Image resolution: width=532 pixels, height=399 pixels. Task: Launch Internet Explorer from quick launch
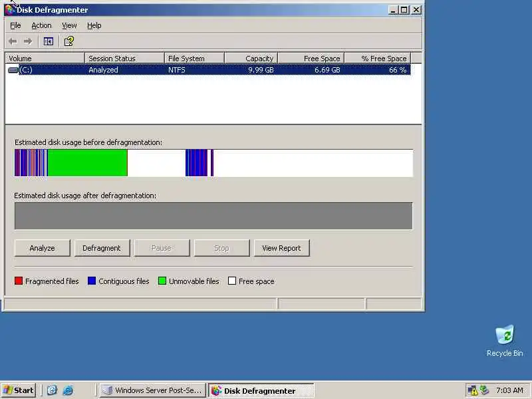point(68,390)
